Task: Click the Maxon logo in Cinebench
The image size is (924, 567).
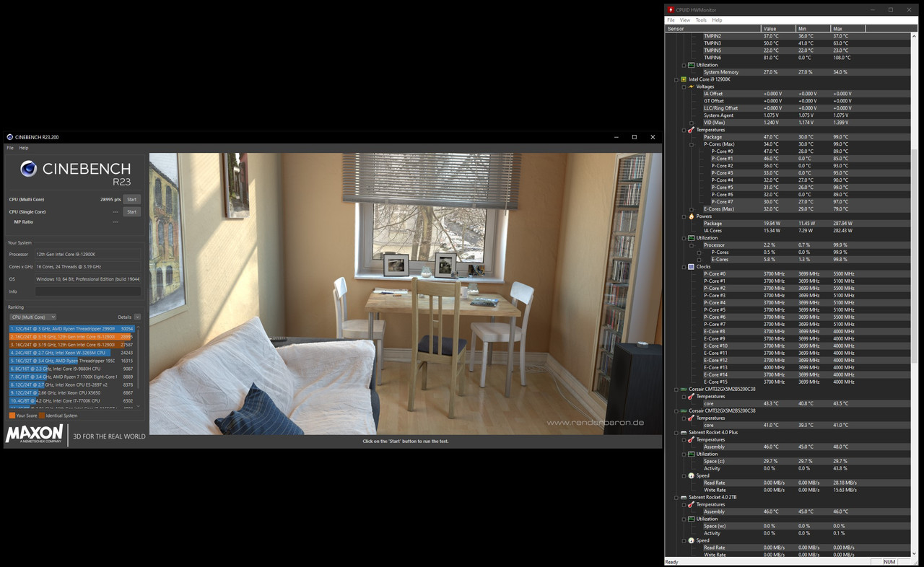Action: pyautogui.click(x=35, y=434)
